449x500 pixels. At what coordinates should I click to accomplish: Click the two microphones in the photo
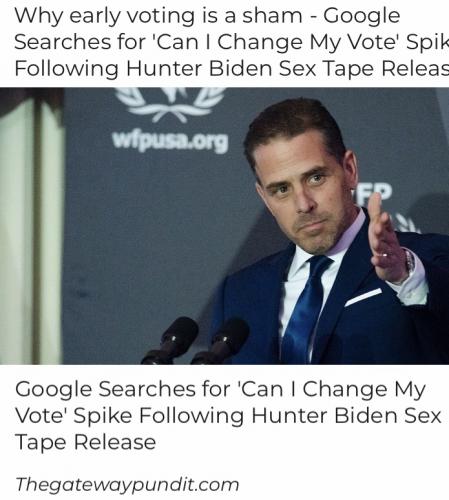click(x=196, y=341)
